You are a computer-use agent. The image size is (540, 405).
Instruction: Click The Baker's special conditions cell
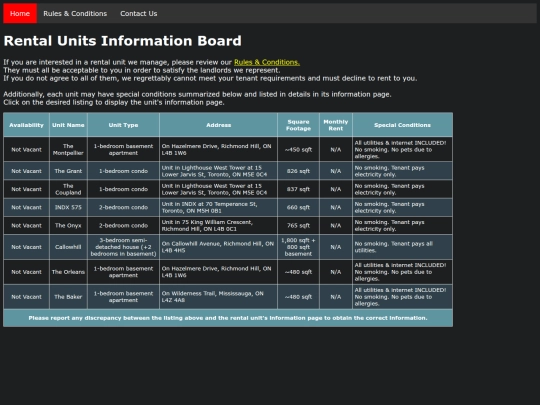point(402,297)
